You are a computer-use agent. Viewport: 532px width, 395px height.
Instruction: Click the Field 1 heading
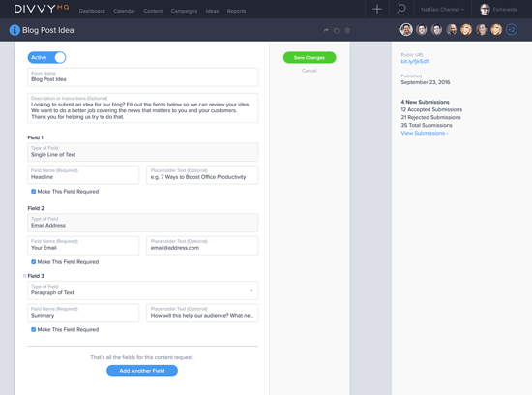tap(35, 137)
